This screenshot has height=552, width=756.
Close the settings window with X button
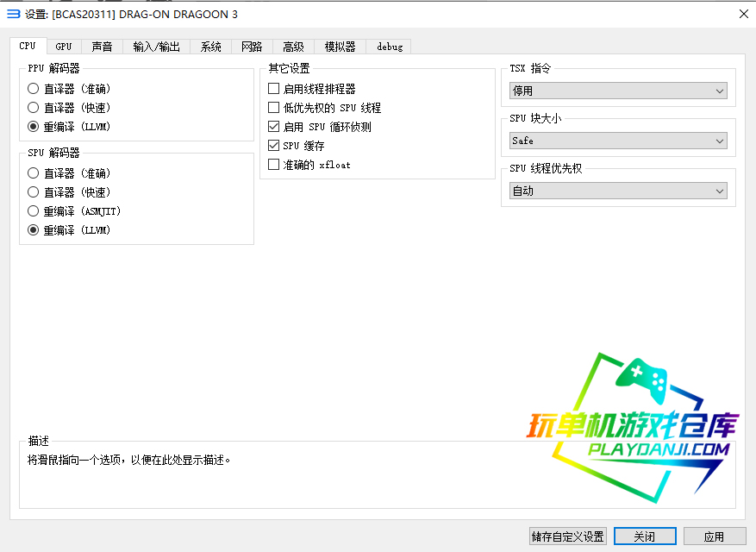pos(743,14)
